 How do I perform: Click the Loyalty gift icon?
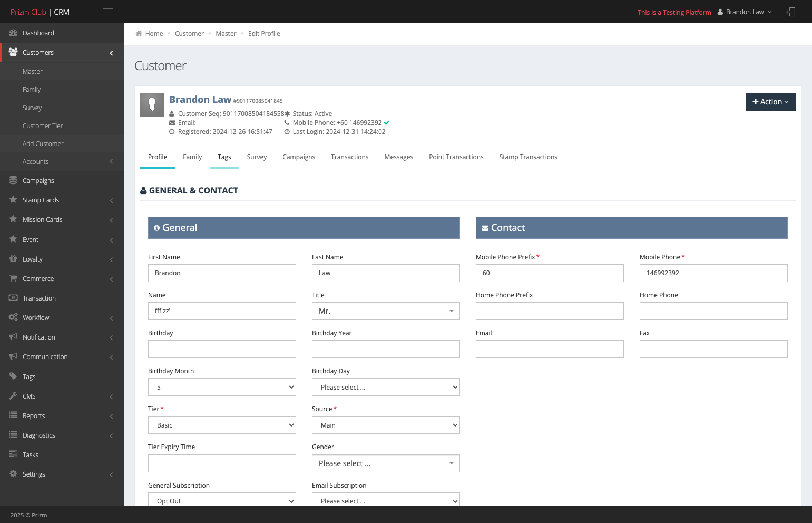pyautogui.click(x=13, y=259)
